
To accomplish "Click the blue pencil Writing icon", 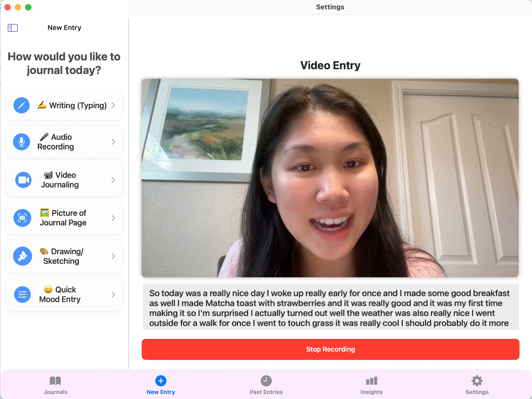I will pyautogui.click(x=22, y=105).
